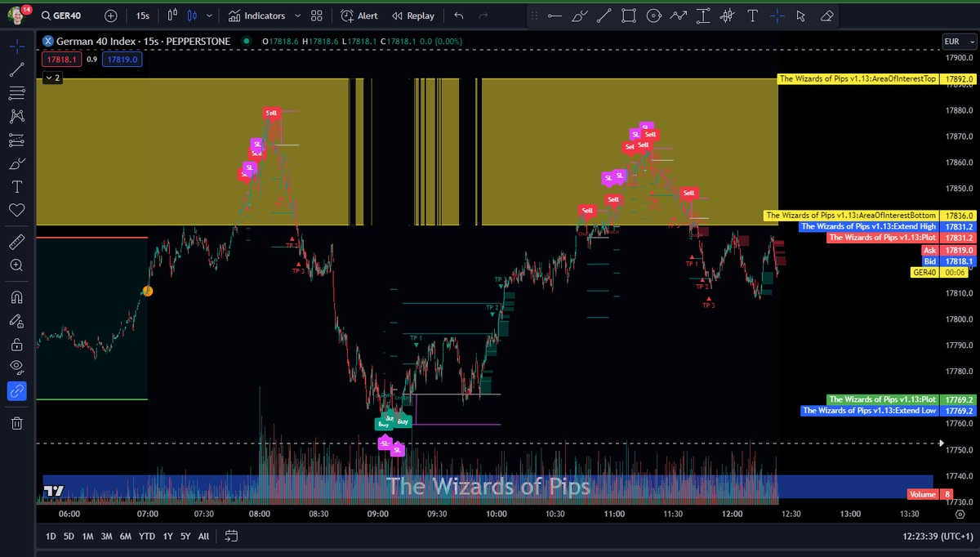
Task: Pick the circle tool in favorites toolbar
Action: [x=653, y=16]
